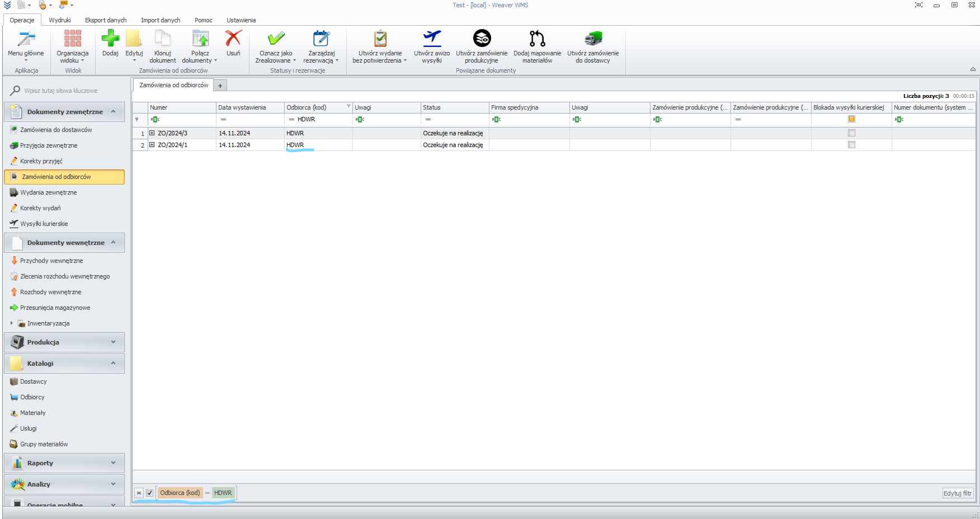Open Korekty przyjęć in sidebar
This screenshot has height=519, width=980.
tap(41, 161)
